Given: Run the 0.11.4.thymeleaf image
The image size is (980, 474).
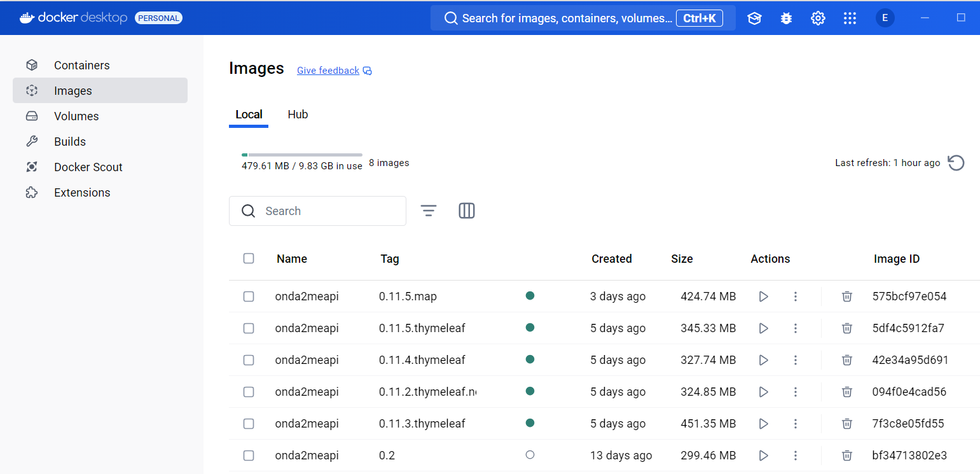Looking at the screenshot, I should click(764, 360).
